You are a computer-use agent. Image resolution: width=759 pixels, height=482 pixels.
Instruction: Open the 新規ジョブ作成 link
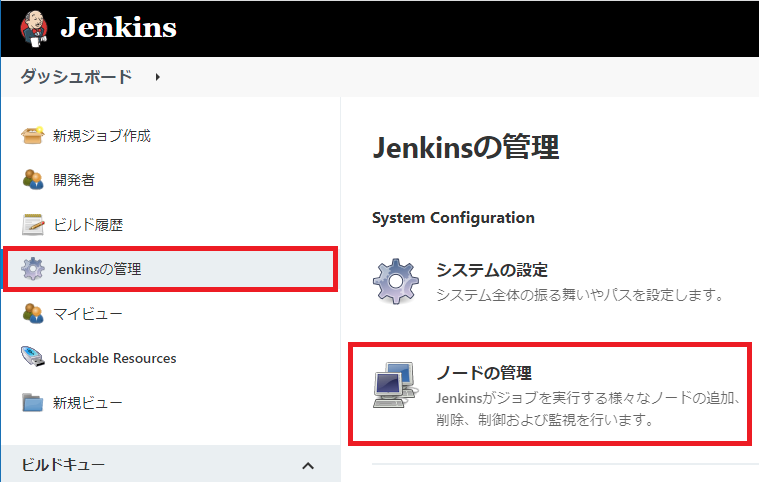[x=102, y=136]
